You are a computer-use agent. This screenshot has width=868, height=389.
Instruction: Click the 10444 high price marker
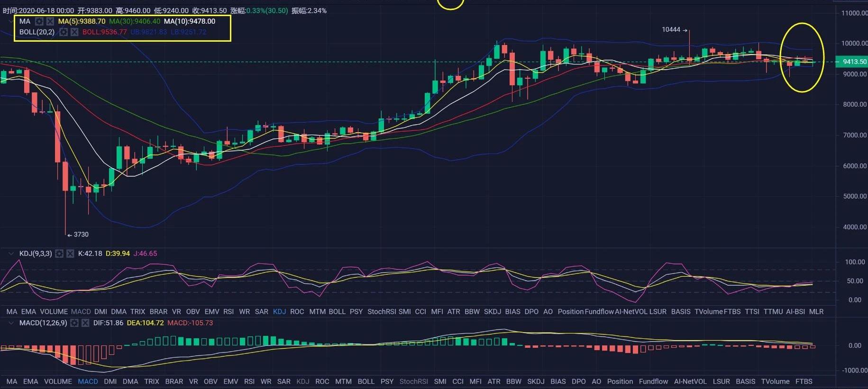(x=671, y=29)
